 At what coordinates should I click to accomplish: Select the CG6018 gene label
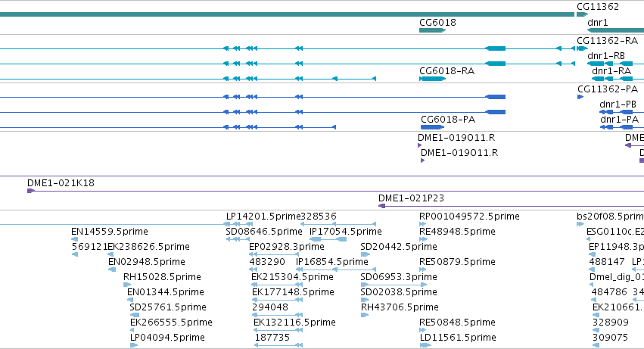[437, 23]
